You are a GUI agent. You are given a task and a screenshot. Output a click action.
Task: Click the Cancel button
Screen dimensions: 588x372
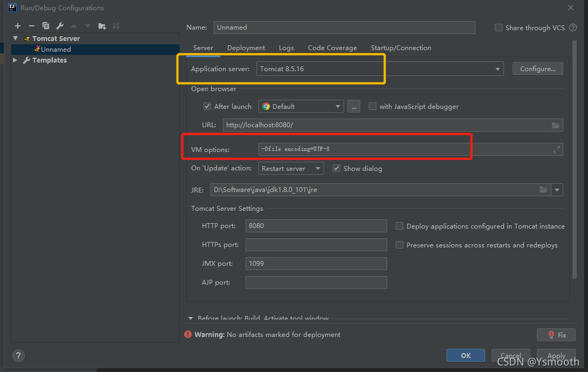511,355
